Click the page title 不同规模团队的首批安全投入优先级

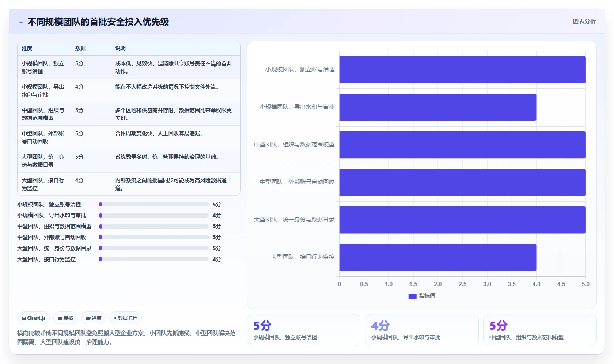tap(98, 22)
